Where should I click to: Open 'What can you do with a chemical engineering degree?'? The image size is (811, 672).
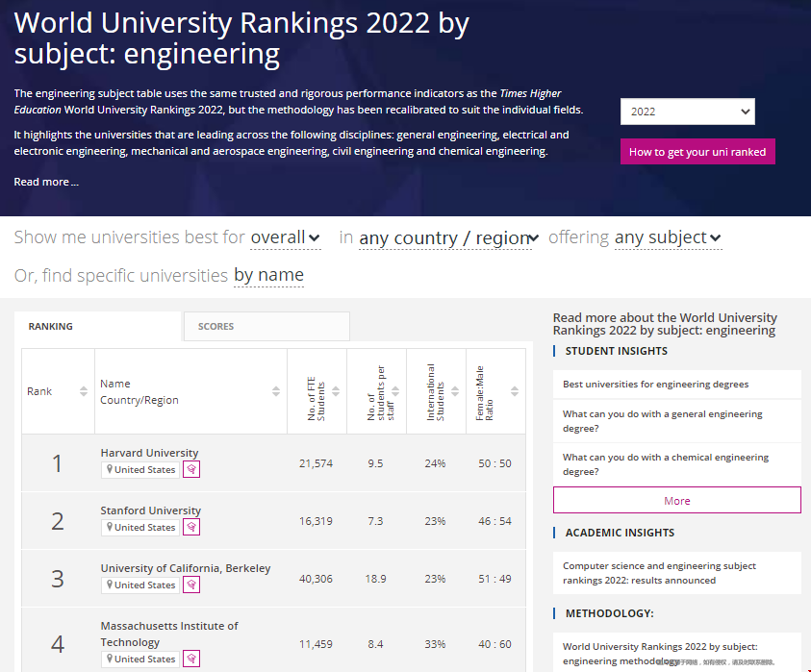tap(677, 464)
